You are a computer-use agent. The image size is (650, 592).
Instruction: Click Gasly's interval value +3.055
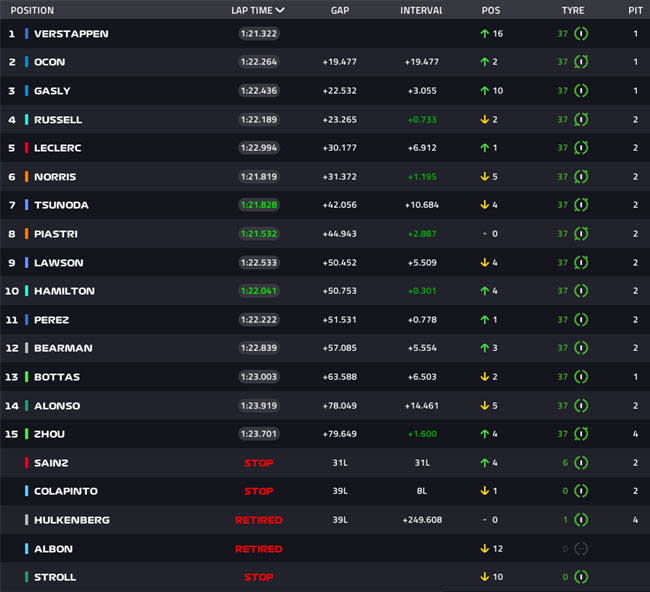(422, 91)
